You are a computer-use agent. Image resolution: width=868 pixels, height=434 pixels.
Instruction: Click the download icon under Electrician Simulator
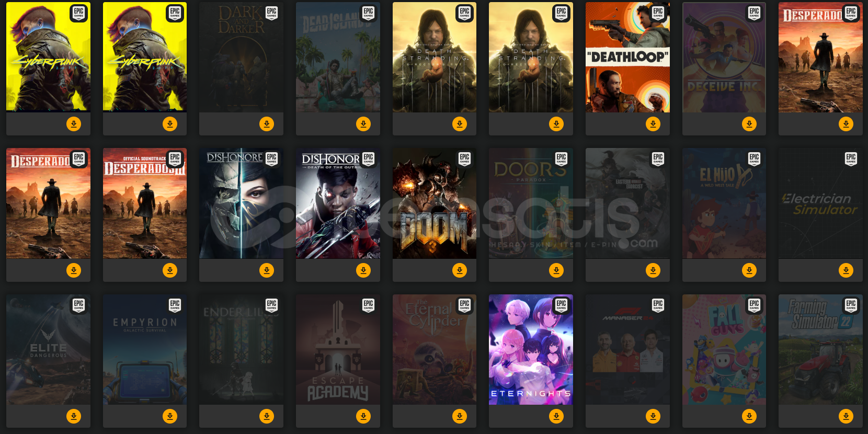846,270
